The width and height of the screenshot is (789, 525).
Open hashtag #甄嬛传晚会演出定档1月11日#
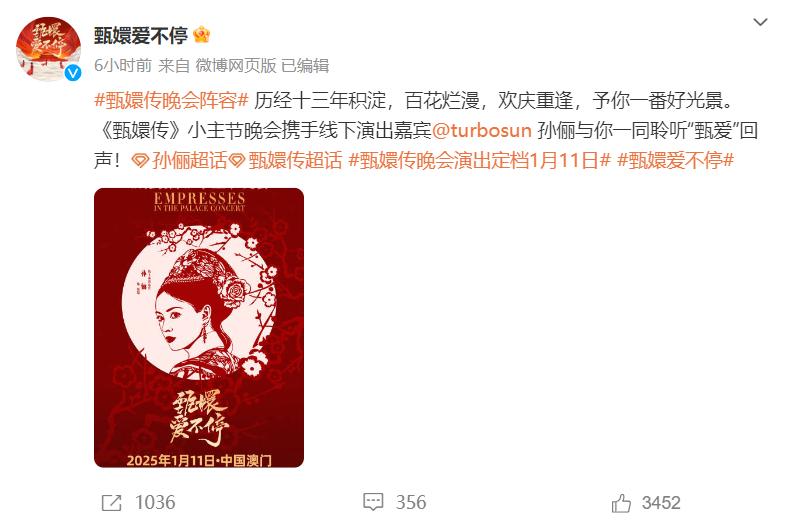click(480, 161)
